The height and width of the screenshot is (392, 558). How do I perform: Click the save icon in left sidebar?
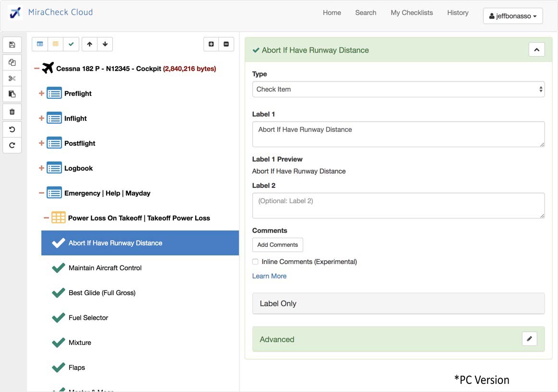[12, 45]
